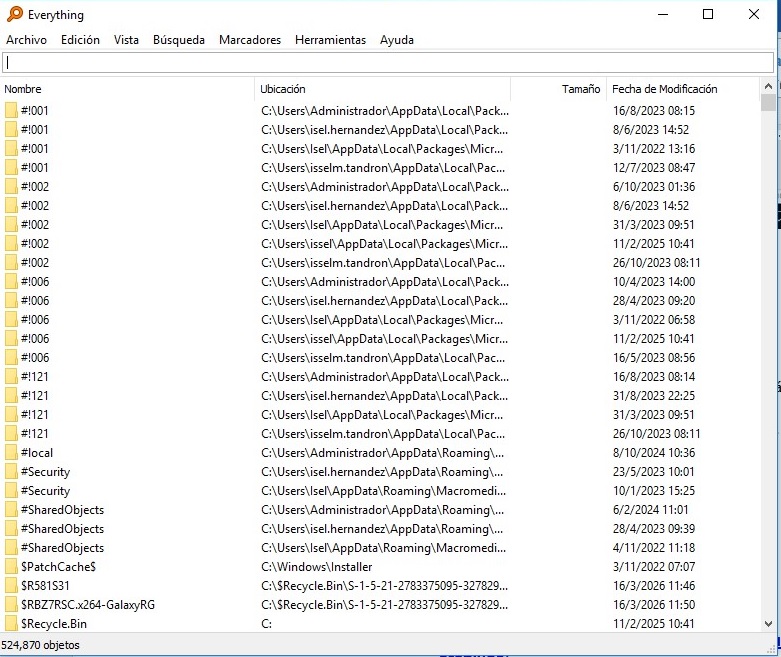Click folder icon of #!006 dated 16/5/2023
This screenshot has height=657, width=781.
pyautogui.click(x=11, y=357)
